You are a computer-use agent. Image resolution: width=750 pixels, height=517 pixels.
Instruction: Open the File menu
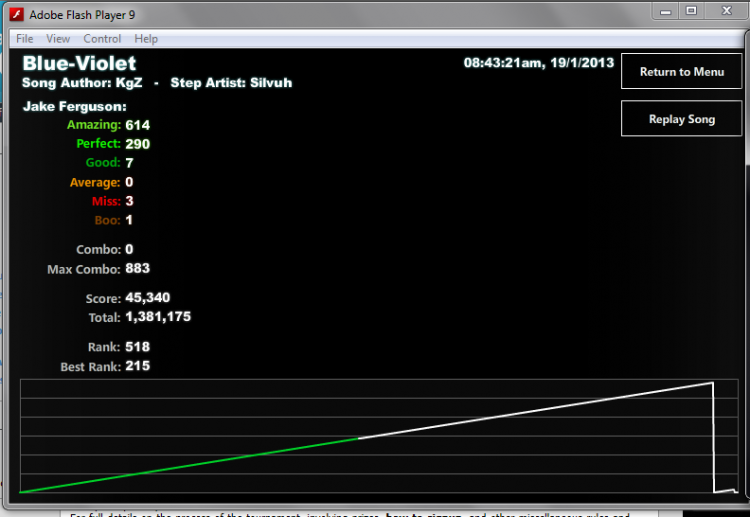click(24, 39)
